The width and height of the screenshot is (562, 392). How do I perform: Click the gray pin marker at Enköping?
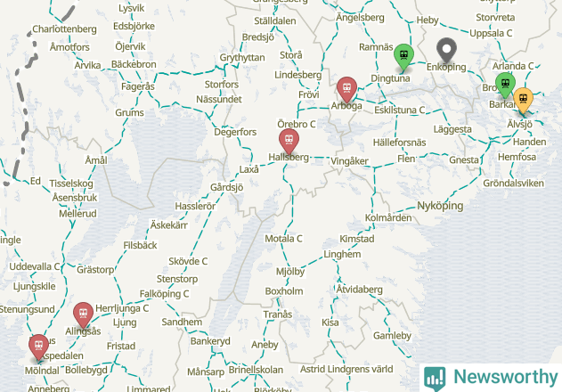(x=446, y=52)
